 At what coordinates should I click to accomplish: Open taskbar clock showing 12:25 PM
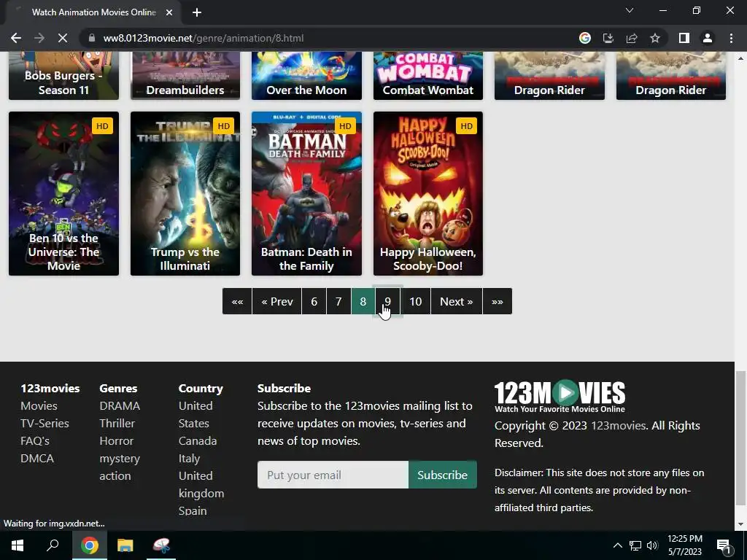pyautogui.click(x=684, y=545)
